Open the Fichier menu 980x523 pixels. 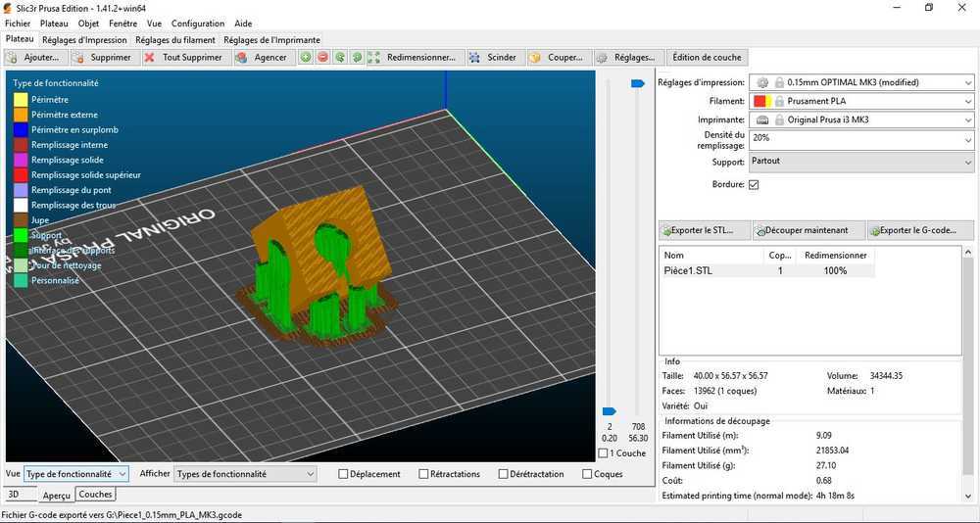coord(18,24)
